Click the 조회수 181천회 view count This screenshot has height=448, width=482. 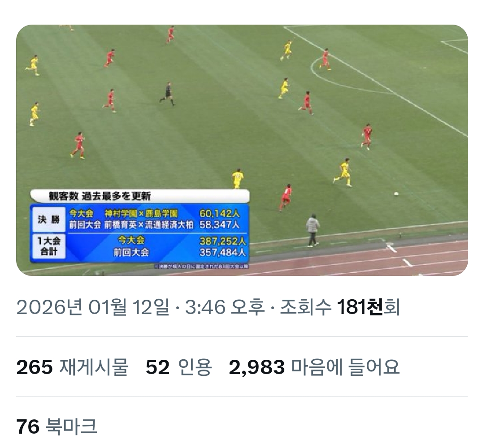pyautogui.click(x=340, y=307)
